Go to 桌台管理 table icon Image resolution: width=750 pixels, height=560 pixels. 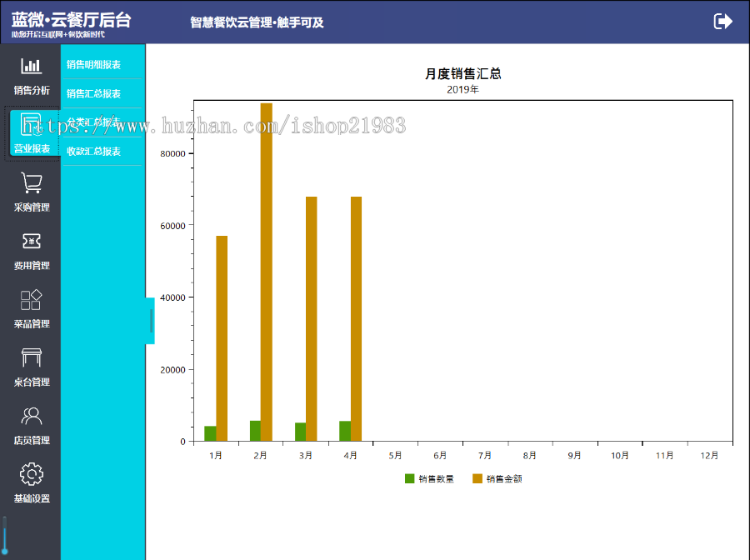tap(31, 358)
